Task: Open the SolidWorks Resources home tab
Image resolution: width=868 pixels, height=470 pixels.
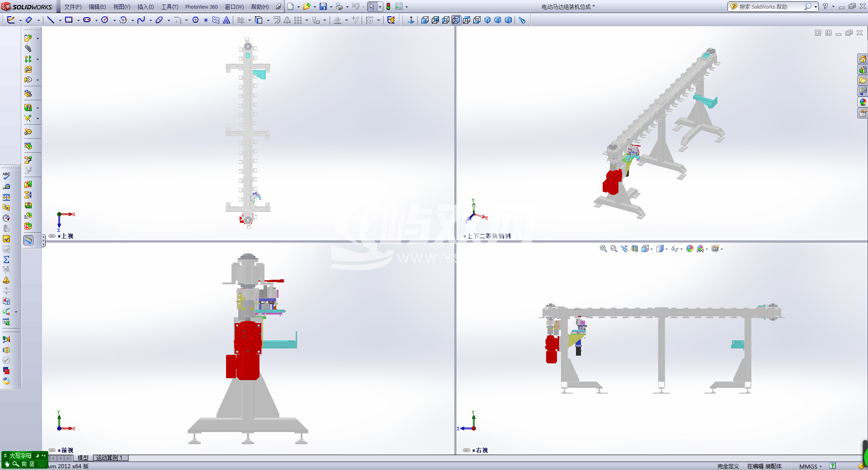Action: [863, 59]
